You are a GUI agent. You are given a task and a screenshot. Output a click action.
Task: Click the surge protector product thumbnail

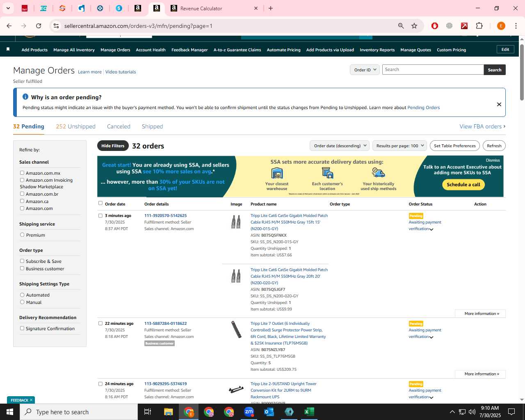(236, 329)
